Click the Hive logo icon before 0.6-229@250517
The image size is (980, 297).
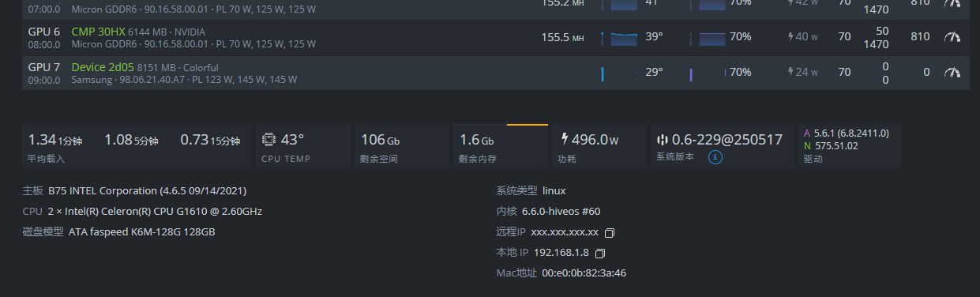click(663, 140)
